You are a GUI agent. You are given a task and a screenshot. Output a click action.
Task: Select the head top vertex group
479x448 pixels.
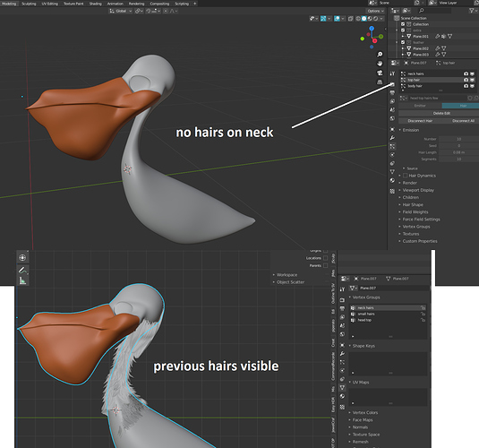[388, 320]
